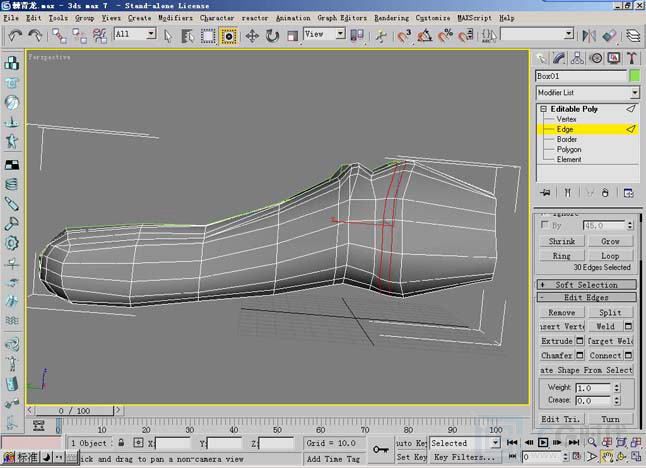Open Configure Modifier Sets icon

click(x=628, y=193)
